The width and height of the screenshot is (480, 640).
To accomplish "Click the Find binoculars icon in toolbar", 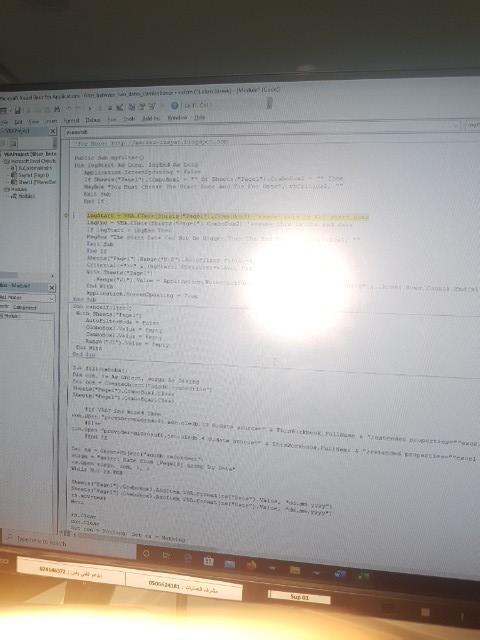I will [x=58, y=109].
